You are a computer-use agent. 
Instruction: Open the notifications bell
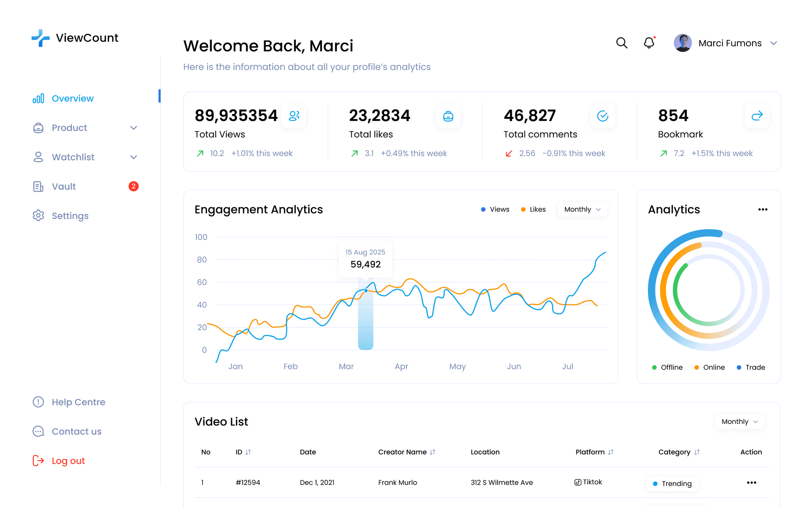(x=649, y=43)
